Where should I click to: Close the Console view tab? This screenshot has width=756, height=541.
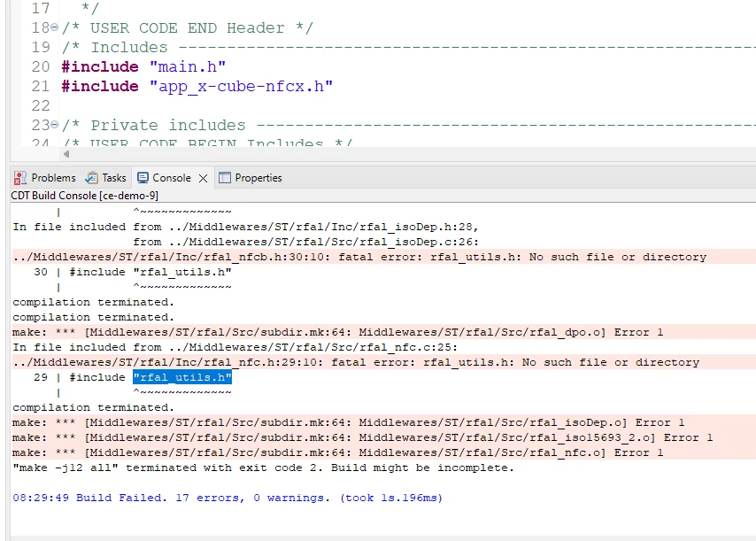pos(204,178)
